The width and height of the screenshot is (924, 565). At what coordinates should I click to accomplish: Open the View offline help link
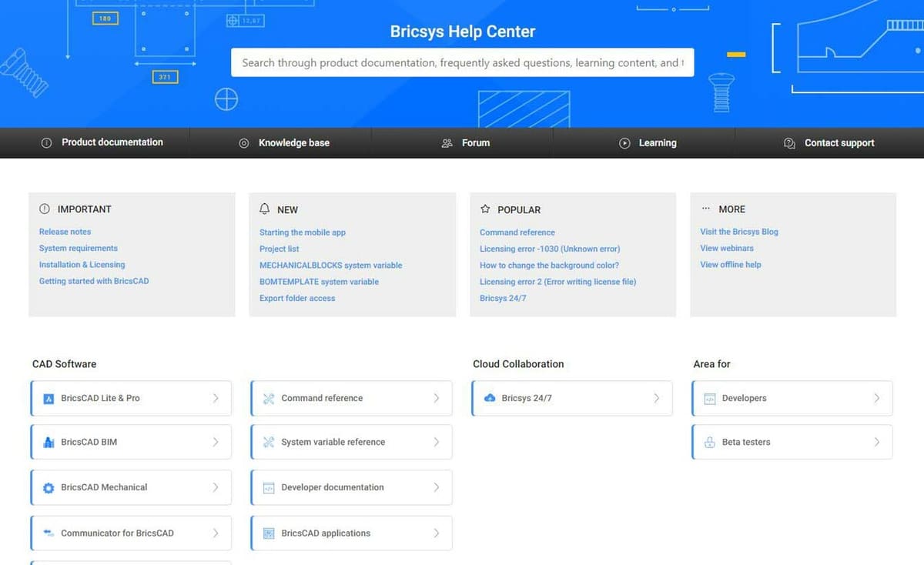731,265
